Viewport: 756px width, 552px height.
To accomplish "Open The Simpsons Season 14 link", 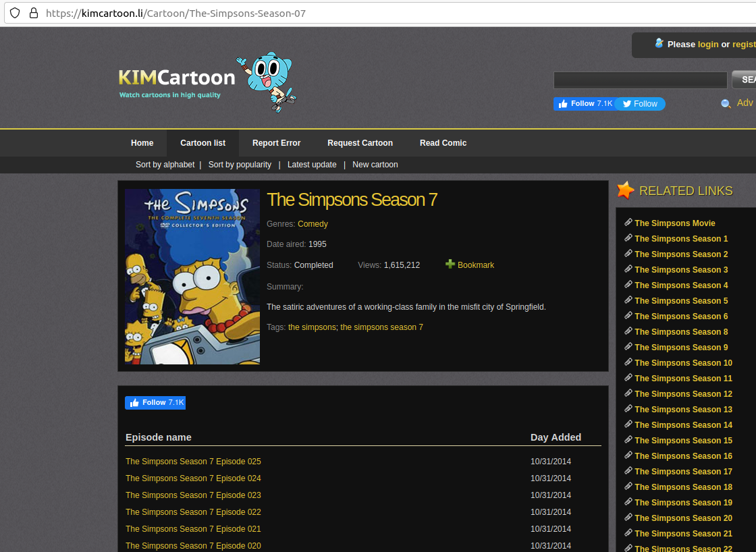I will coord(684,424).
